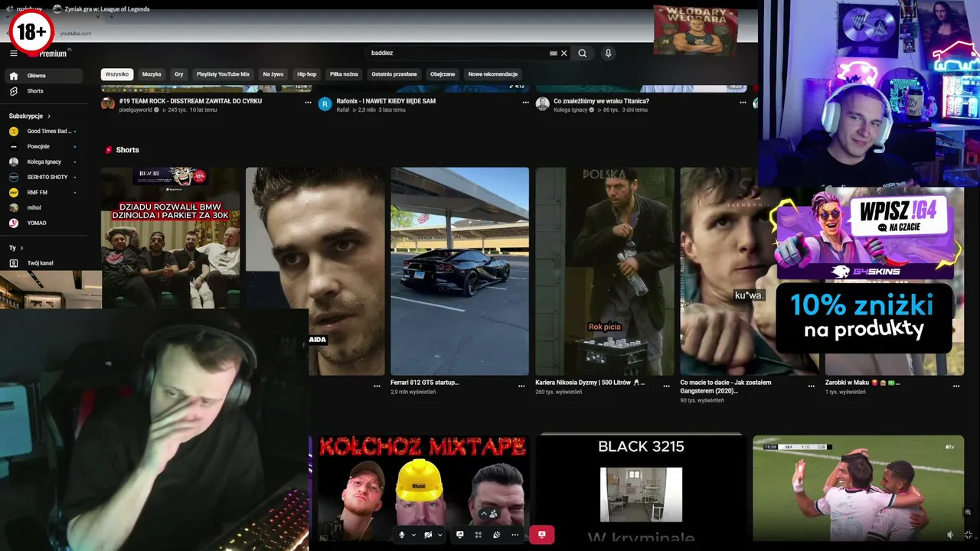This screenshot has height=551, width=980.
Task: Open the RMF FM subscription
Action: coord(43,193)
